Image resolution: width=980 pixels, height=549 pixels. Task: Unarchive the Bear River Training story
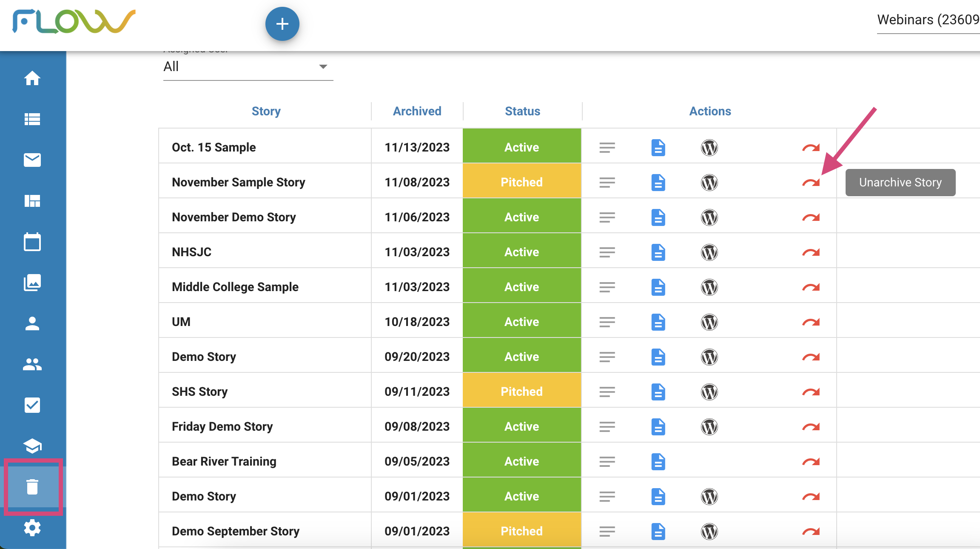811,462
